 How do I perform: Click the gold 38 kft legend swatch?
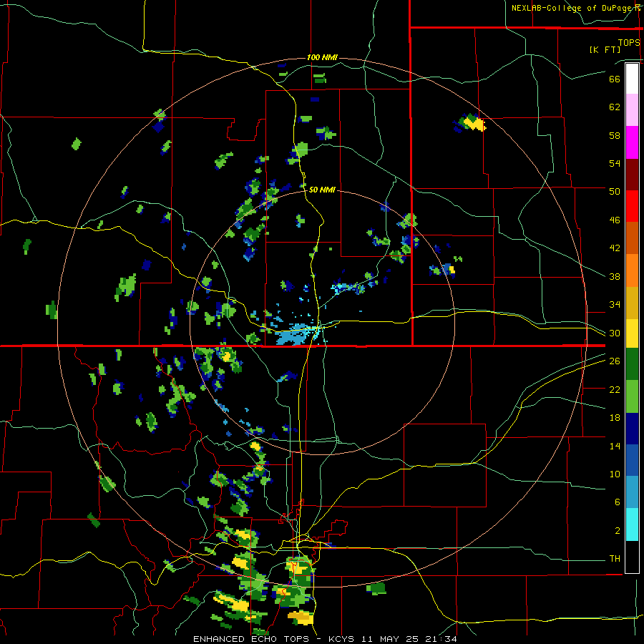[632, 302]
